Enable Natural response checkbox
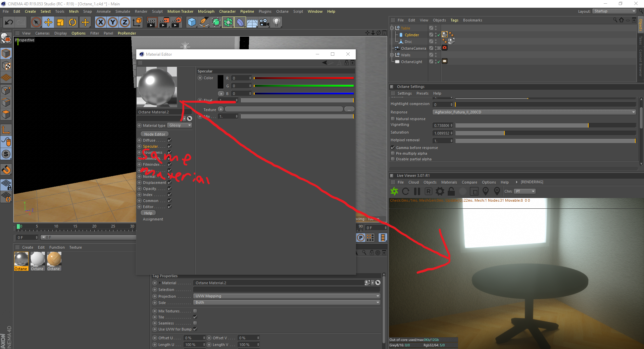This screenshot has width=644, height=349. pyautogui.click(x=393, y=119)
